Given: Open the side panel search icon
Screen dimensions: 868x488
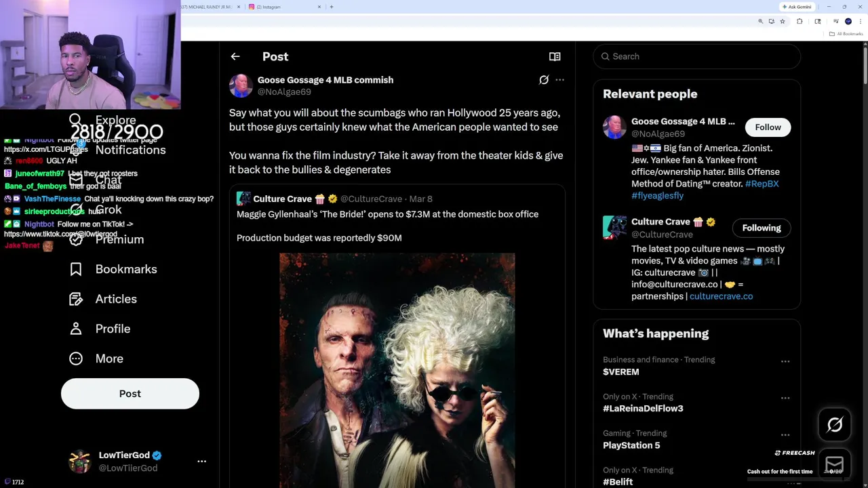Looking at the screenshot, I should (x=818, y=22).
